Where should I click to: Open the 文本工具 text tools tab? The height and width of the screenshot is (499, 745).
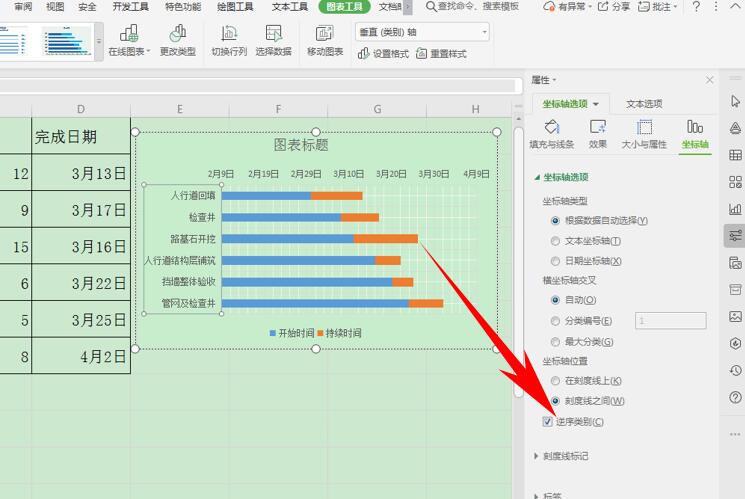tap(290, 7)
